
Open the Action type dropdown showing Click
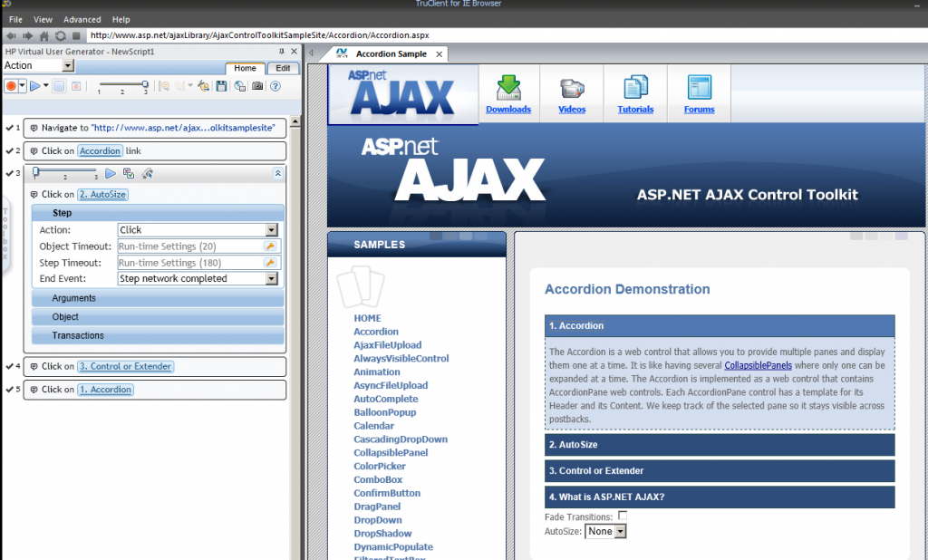272,229
